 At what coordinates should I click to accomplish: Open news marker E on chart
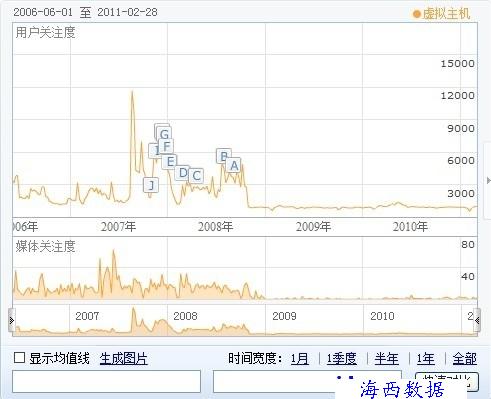[x=170, y=161]
